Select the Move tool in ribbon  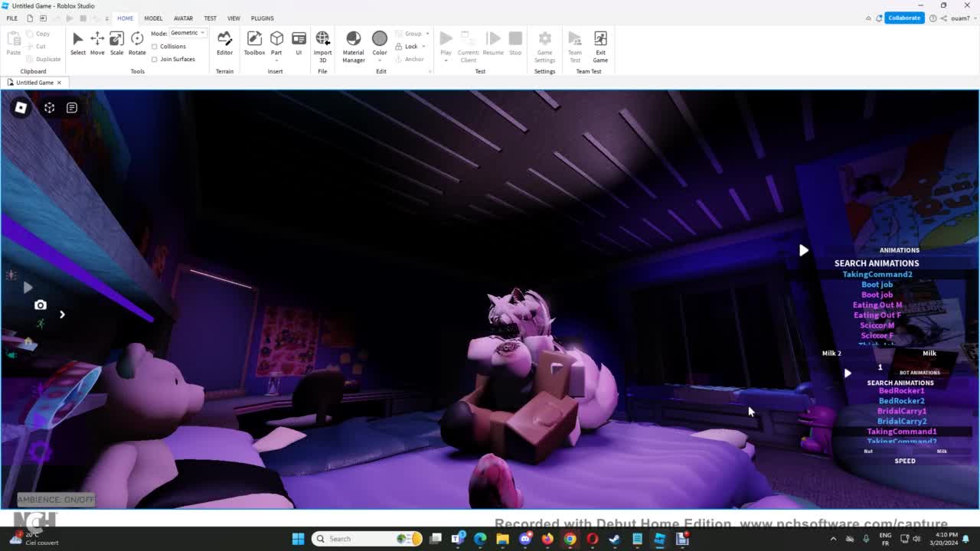(97, 43)
